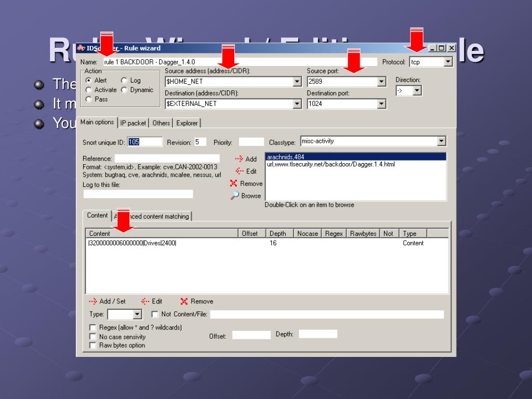Image resolution: width=532 pixels, height=399 pixels.
Task: Click the bottom Offset input field
Action: [x=251, y=335]
